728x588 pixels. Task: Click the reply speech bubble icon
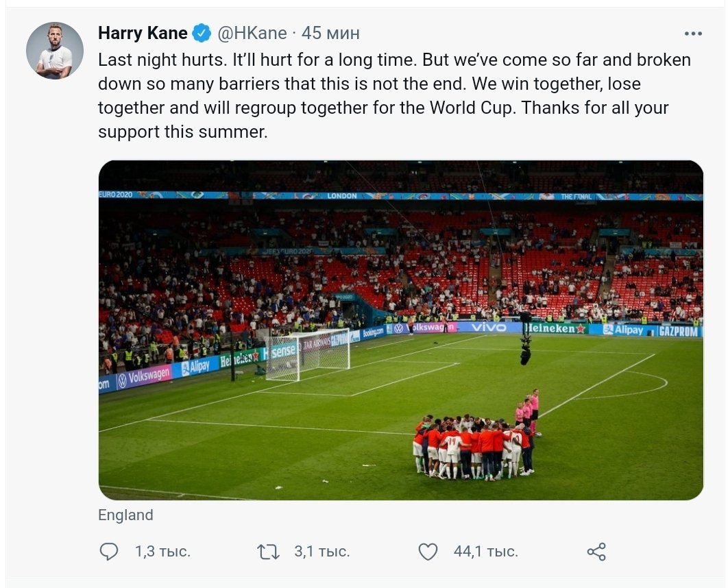click(x=109, y=552)
